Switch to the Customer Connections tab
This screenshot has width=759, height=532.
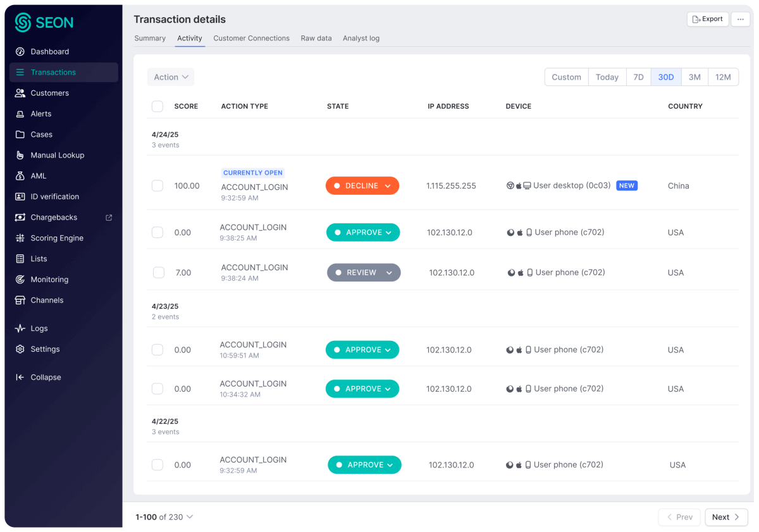tap(251, 39)
